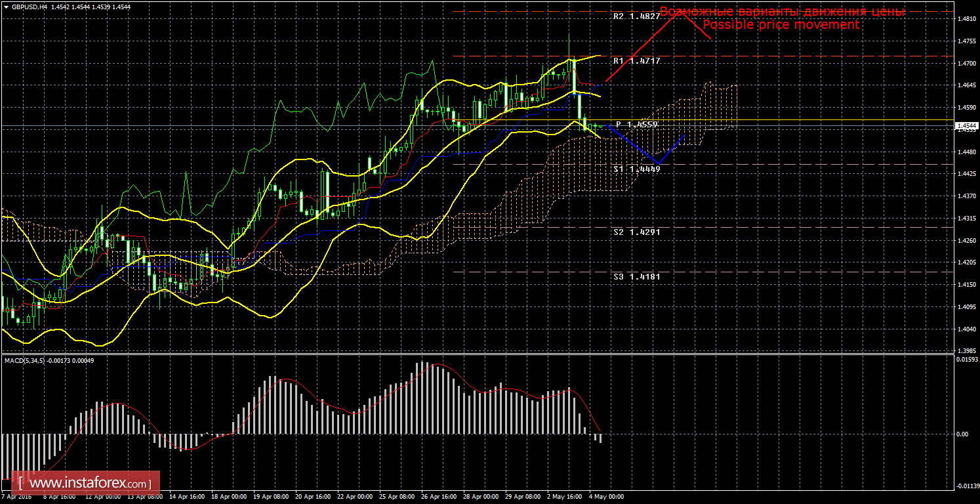
Task: Click the 1.4810 price axis label
Action: (967, 19)
